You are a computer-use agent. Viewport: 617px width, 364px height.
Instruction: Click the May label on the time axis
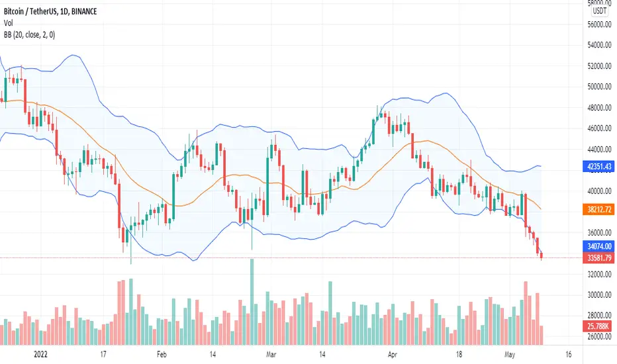[x=510, y=354]
